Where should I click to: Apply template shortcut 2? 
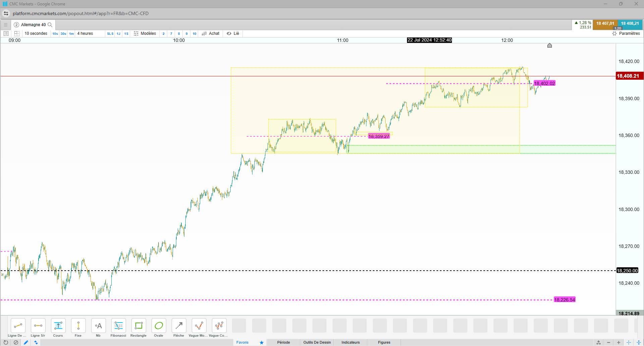tap(164, 33)
